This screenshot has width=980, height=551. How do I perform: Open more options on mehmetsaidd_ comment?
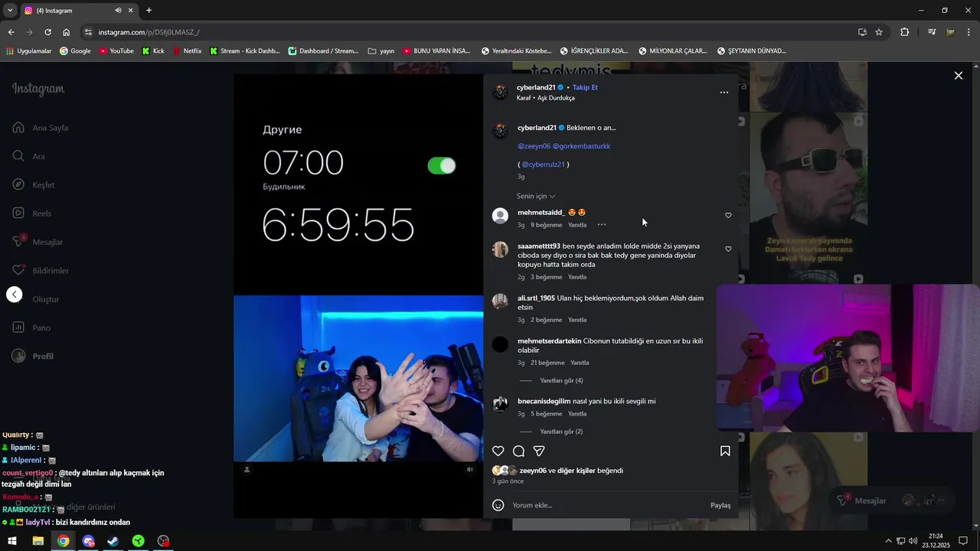coord(602,225)
